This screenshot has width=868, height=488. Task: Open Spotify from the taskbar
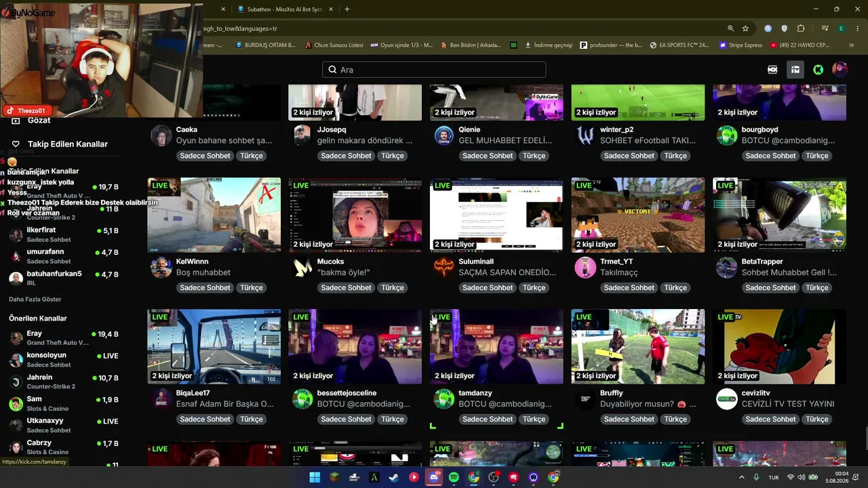pos(454,477)
